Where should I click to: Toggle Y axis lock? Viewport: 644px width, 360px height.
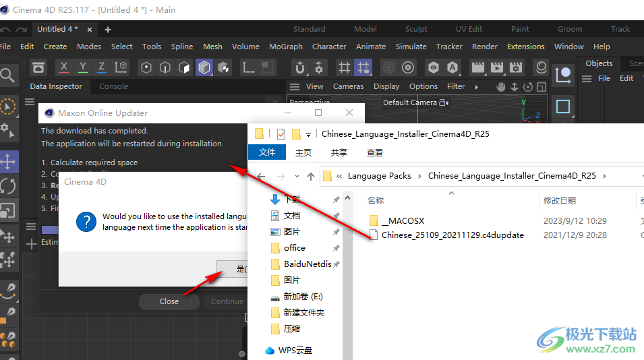pyautogui.click(x=82, y=67)
